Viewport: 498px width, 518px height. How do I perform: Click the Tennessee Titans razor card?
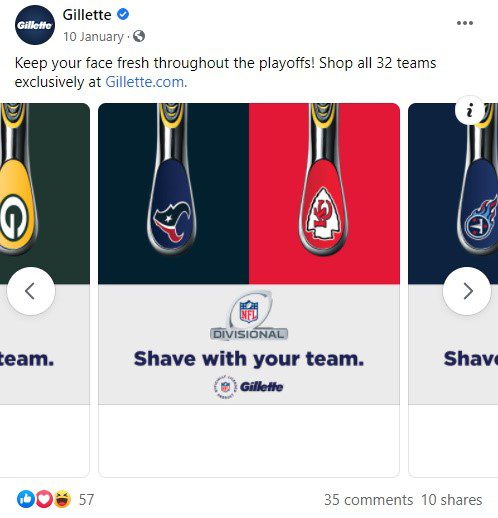tap(453, 290)
